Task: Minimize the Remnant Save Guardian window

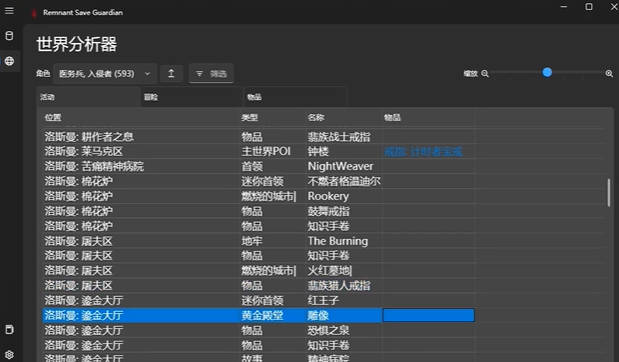Action: [x=564, y=7]
